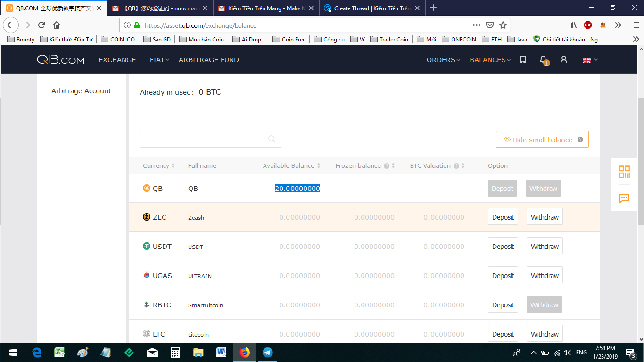Sort the table by Currency column
This screenshot has width=644, height=362.
click(x=159, y=166)
